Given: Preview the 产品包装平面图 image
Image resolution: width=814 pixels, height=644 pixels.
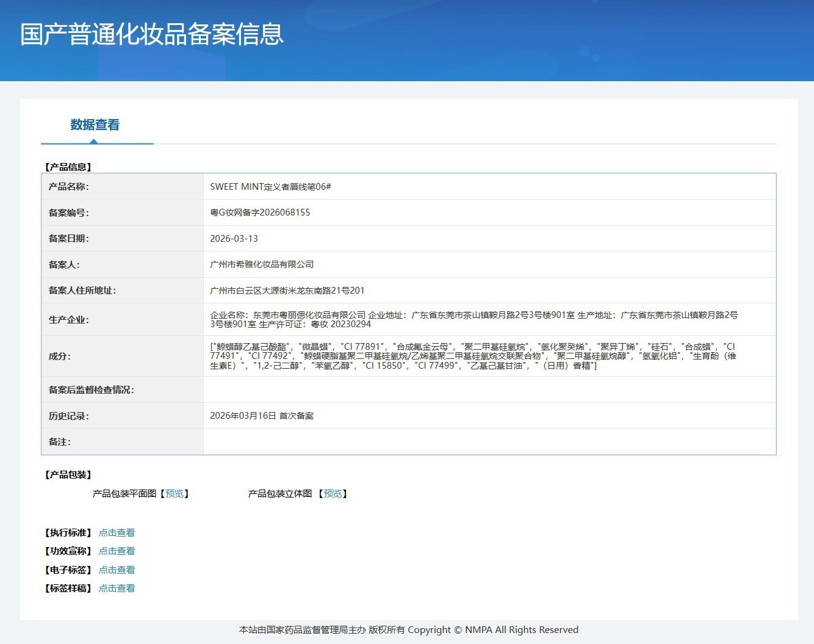Looking at the screenshot, I should (x=175, y=494).
